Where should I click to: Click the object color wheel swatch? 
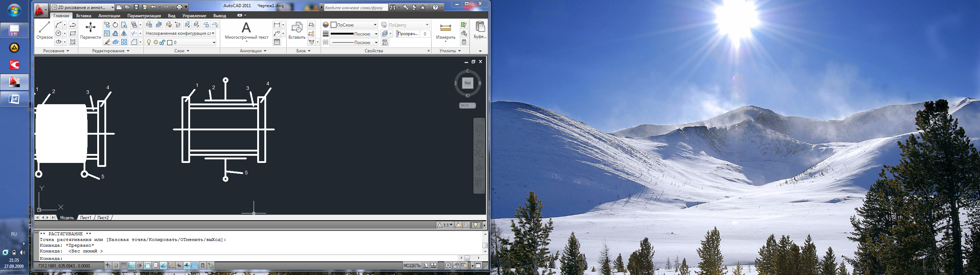coord(326,25)
